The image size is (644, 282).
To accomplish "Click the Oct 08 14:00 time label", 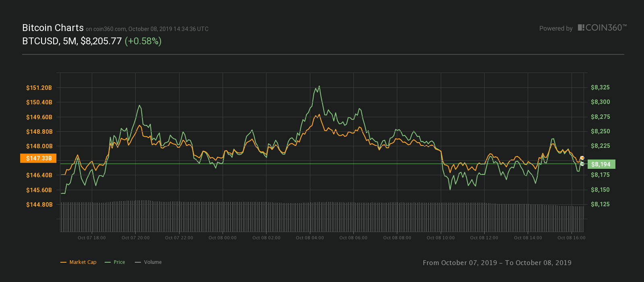I will click(x=528, y=238).
